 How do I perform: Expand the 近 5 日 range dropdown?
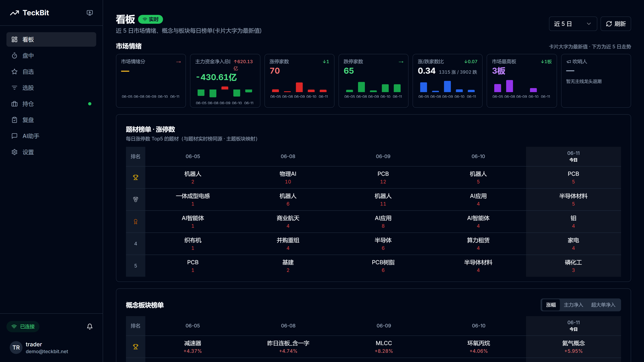573,24
